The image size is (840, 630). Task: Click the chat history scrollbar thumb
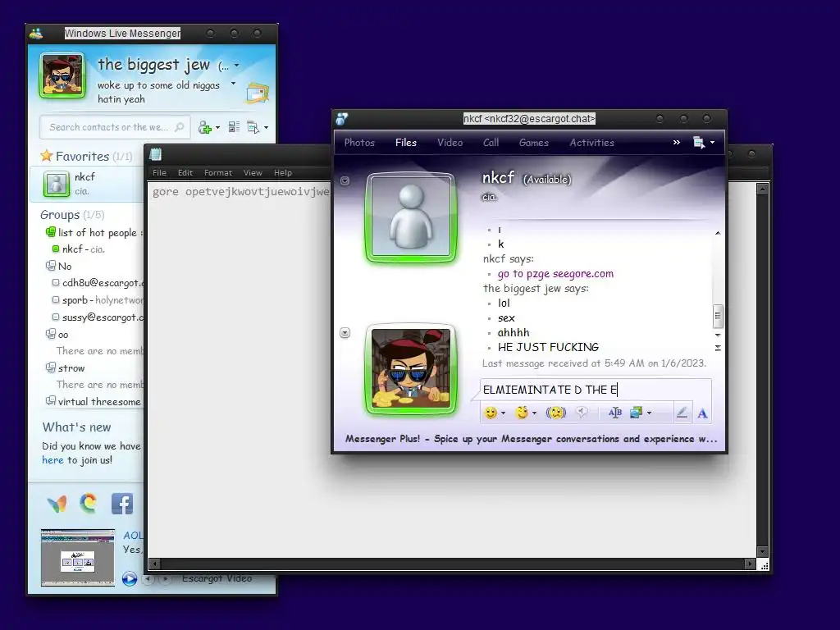pyautogui.click(x=718, y=316)
